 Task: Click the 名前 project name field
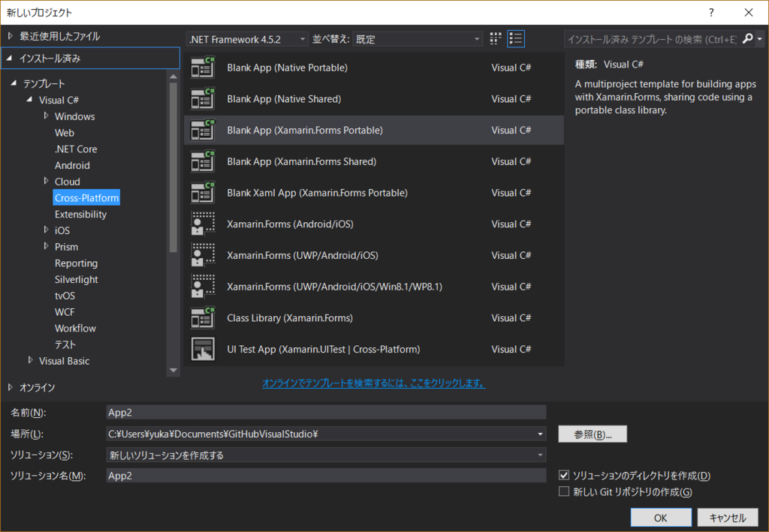326,413
